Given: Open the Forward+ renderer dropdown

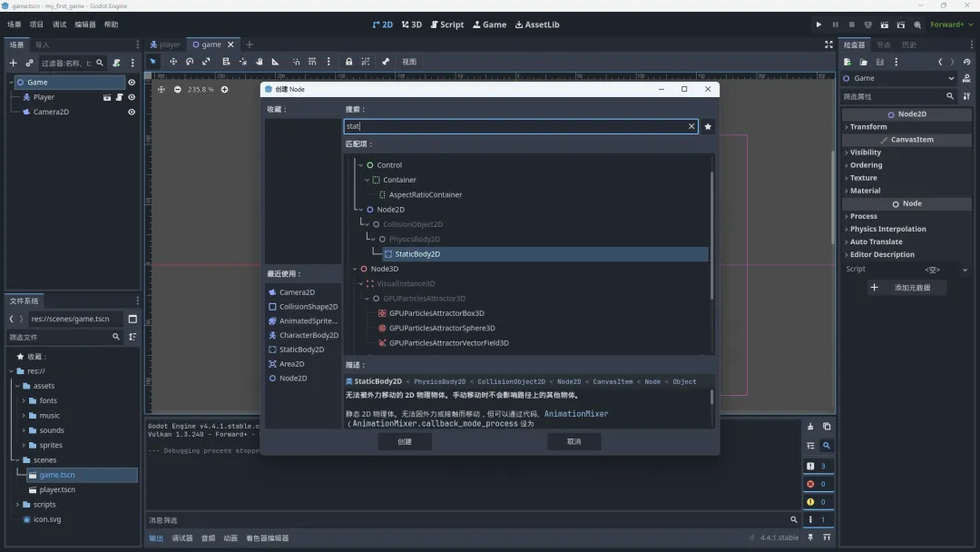Looking at the screenshot, I should 951,25.
